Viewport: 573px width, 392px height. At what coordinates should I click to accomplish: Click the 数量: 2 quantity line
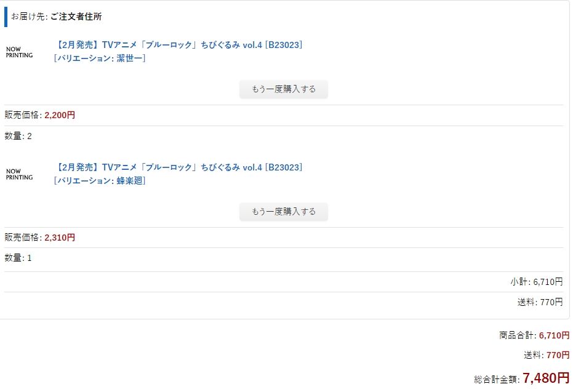pos(18,136)
